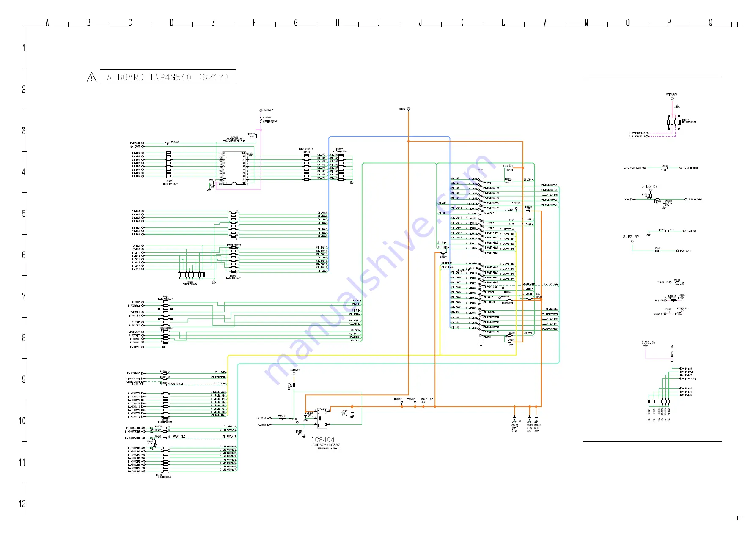Click column letter Q in the top ruler
Image resolution: width=756 pixels, height=534 pixels.
(x=710, y=23)
